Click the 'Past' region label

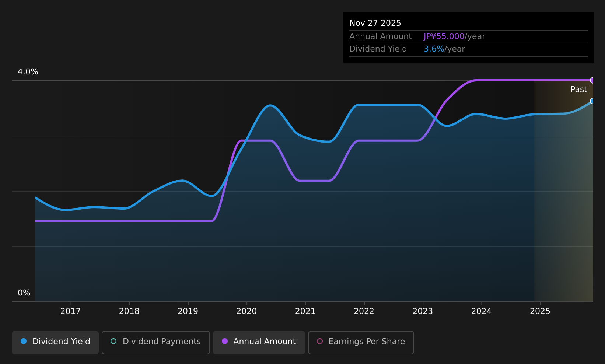(579, 90)
